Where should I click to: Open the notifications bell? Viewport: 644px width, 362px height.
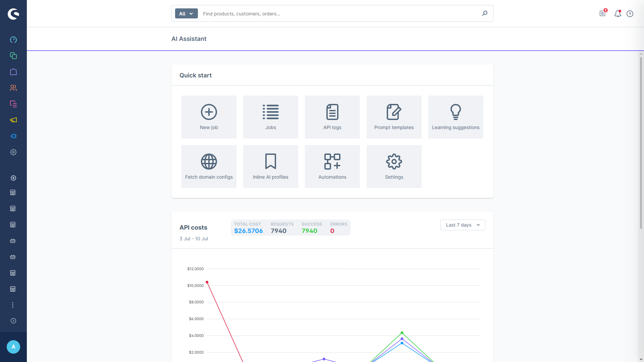(x=618, y=13)
